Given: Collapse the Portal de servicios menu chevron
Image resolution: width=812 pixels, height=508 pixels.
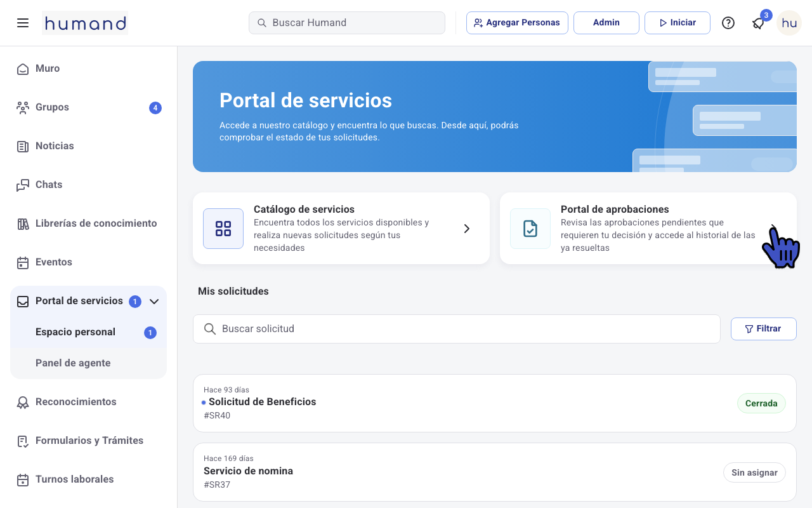Looking at the screenshot, I should point(154,301).
